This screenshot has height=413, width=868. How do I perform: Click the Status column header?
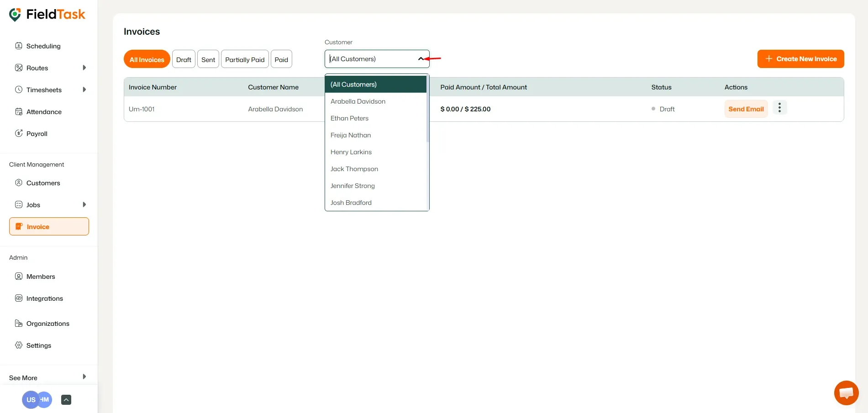[x=661, y=87]
